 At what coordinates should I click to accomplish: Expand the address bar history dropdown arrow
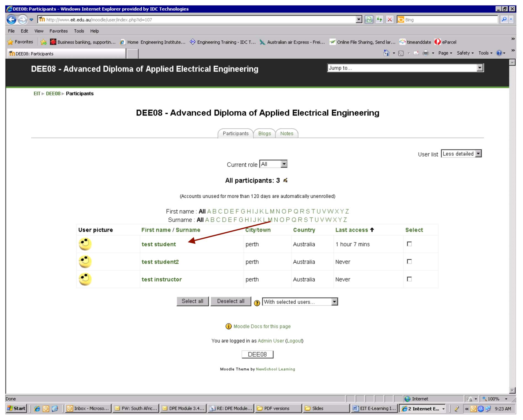[x=359, y=19]
